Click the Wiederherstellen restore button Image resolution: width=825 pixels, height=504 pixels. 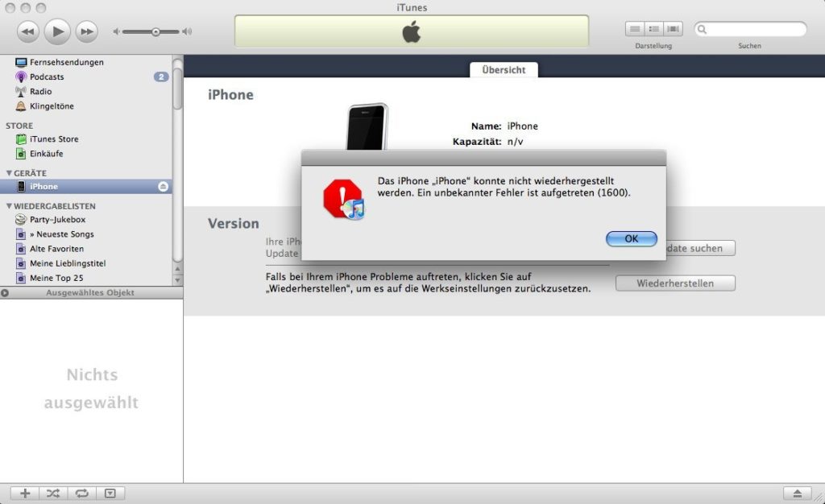coord(676,283)
